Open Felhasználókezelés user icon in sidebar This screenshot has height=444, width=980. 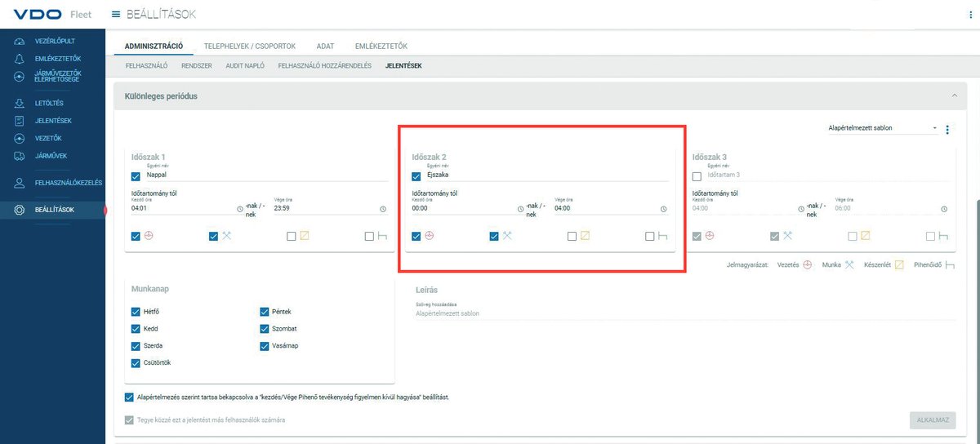coord(20,184)
